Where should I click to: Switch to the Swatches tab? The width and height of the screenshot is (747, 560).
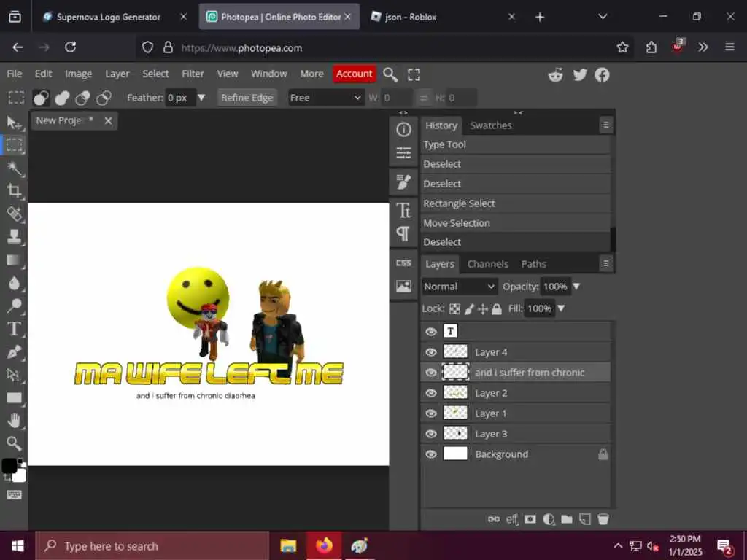(491, 125)
